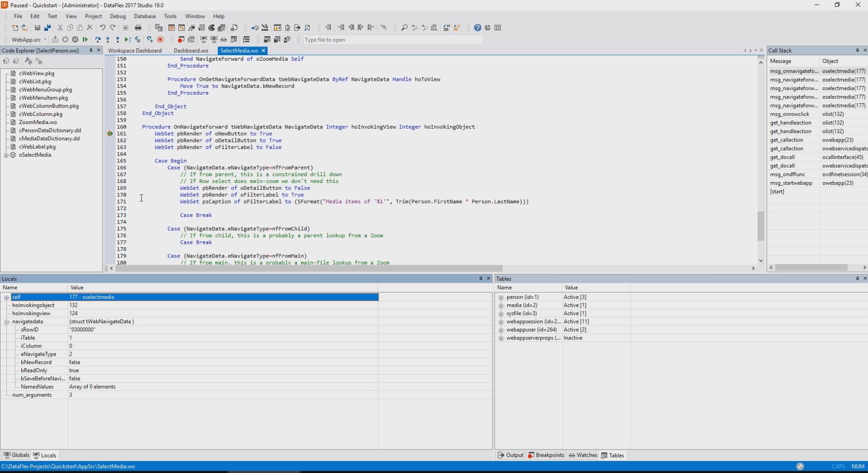
Task: Expand the person (id=1) table node
Action: coord(501,297)
